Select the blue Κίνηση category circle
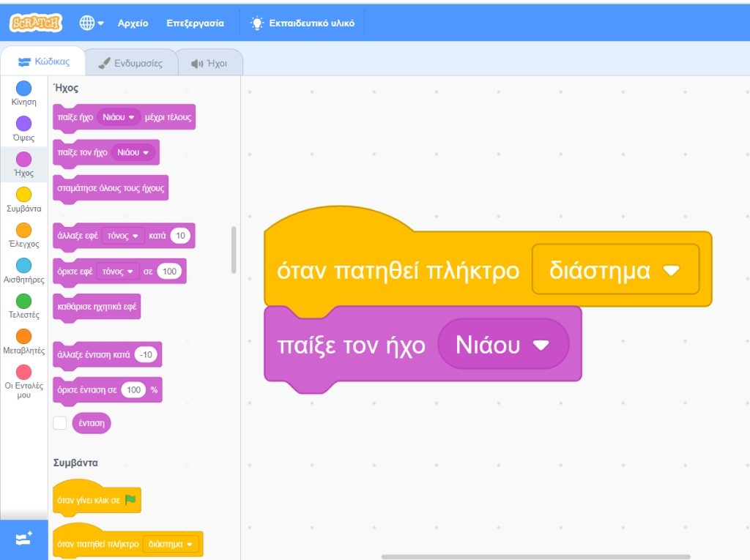 point(24,89)
